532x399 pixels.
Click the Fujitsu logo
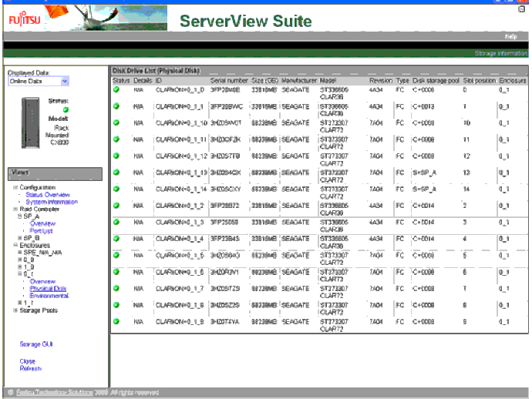point(25,19)
